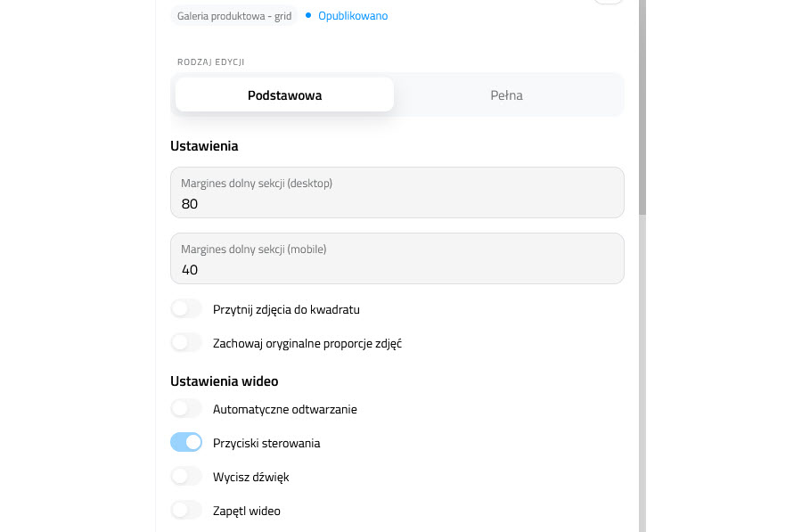Toggle "Przytnij zdjęcia do kwadratu" switch on
This screenshot has height=532, width=802.
point(185,308)
